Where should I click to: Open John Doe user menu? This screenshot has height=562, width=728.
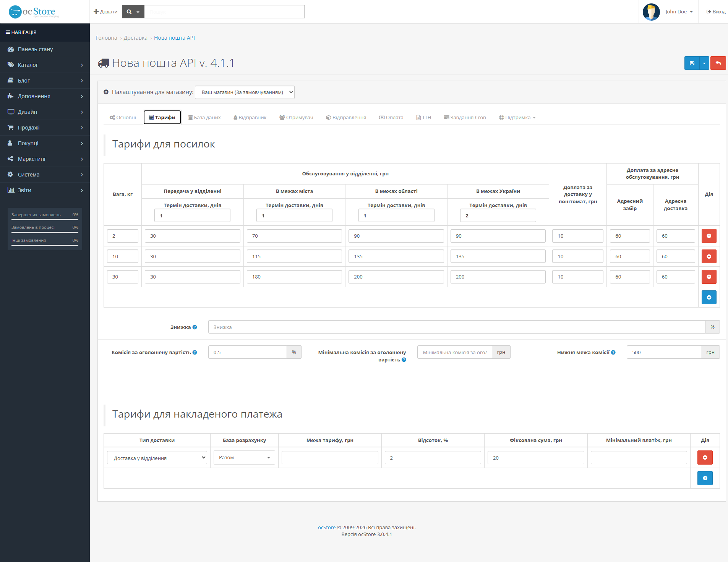click(x=679, y=12)
